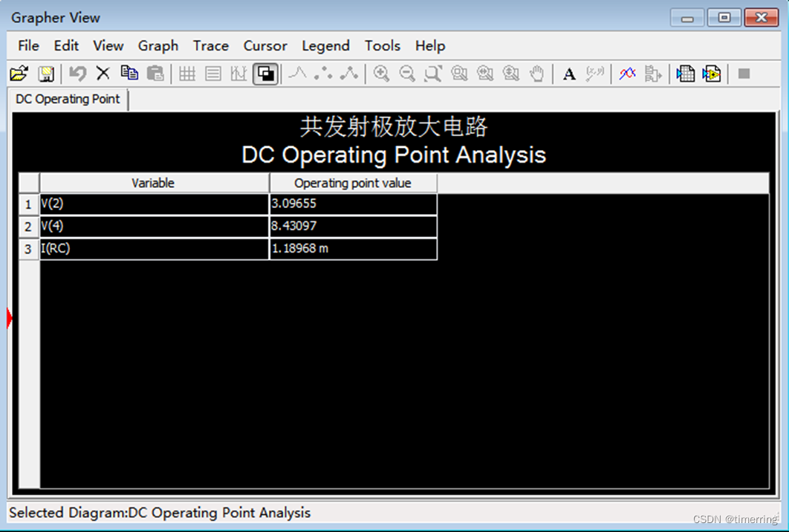
Task: Click the line trace style icon
Action: 297,74
